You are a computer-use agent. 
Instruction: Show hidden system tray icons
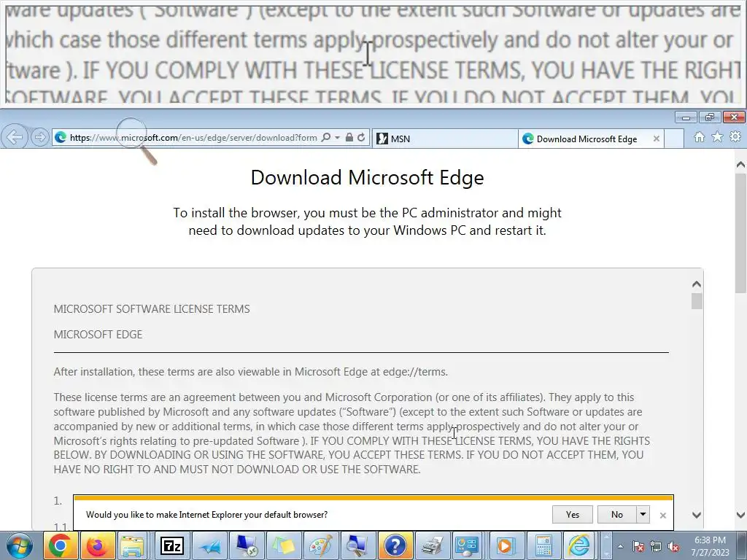620,546
